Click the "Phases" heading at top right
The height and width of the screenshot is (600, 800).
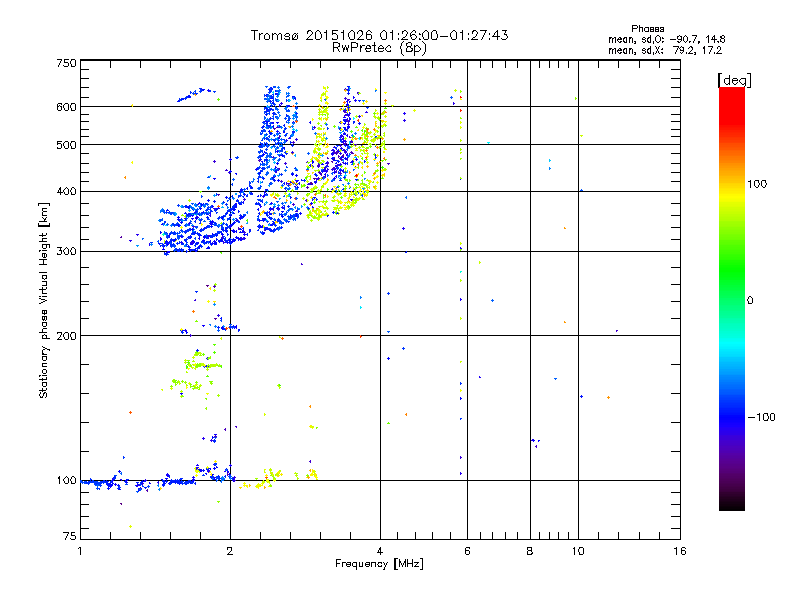(647, 29)
